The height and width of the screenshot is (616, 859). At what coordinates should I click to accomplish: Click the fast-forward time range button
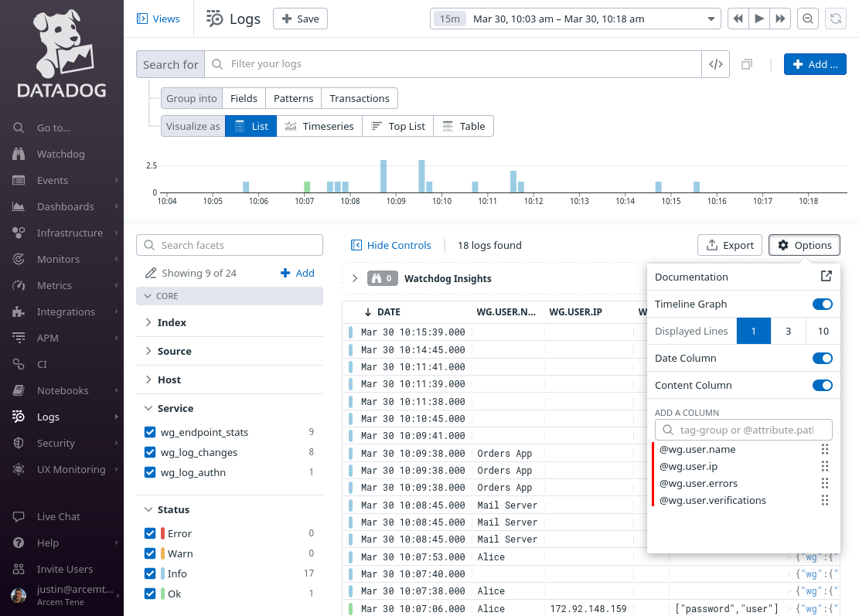(780, 19)
